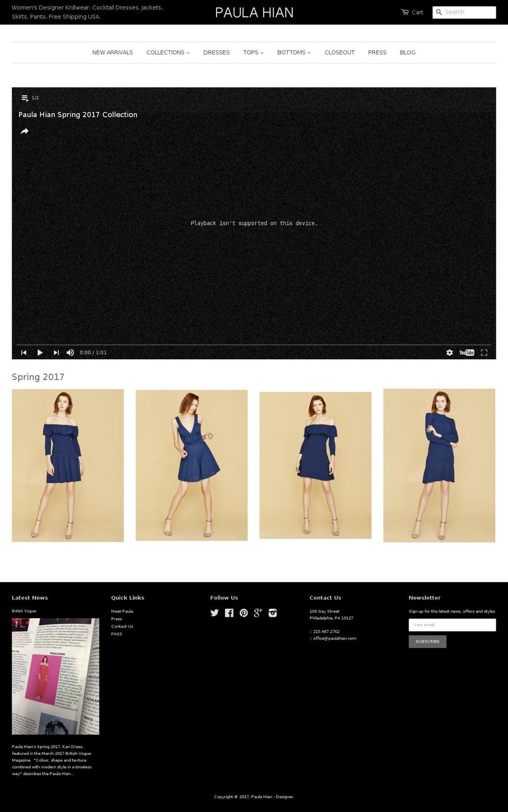The image size is (508, 812).
Task: Click the SUBSCRIBE newsletter button
Action: [427, 642]
